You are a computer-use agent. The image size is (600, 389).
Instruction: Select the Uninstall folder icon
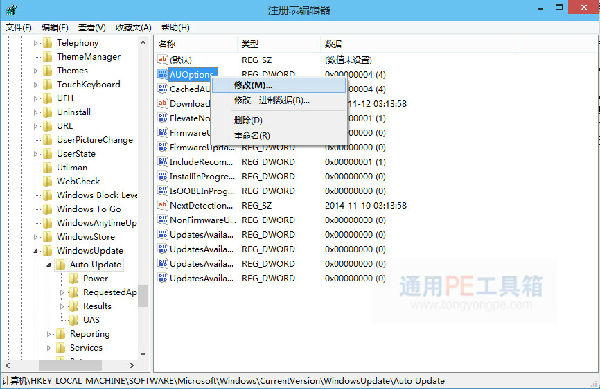[48, 112]
